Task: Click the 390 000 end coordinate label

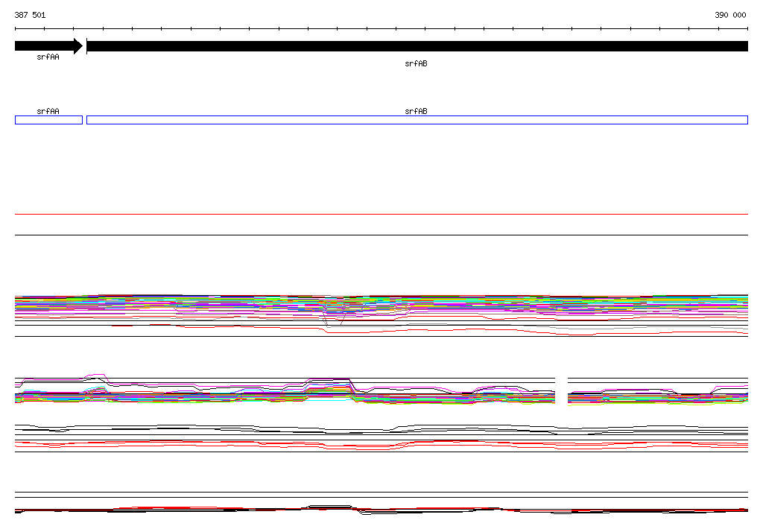Action: click(730, 15)
